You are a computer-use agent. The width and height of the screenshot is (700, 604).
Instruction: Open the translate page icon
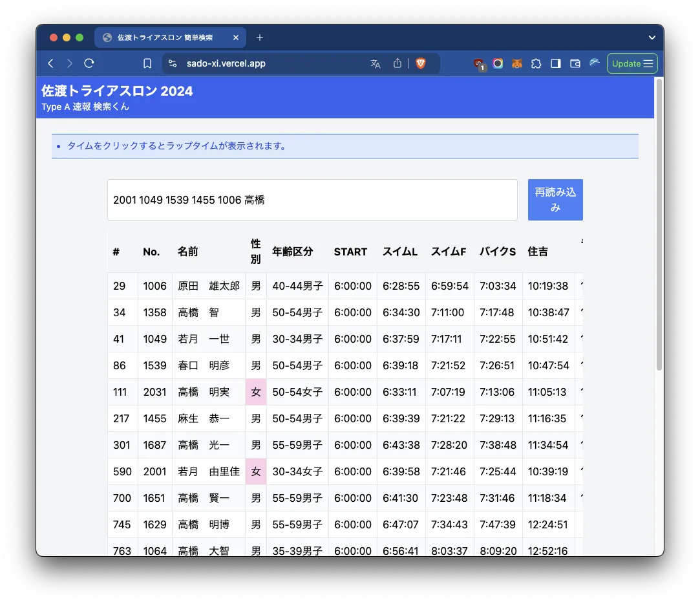click(x=375, y=63)
